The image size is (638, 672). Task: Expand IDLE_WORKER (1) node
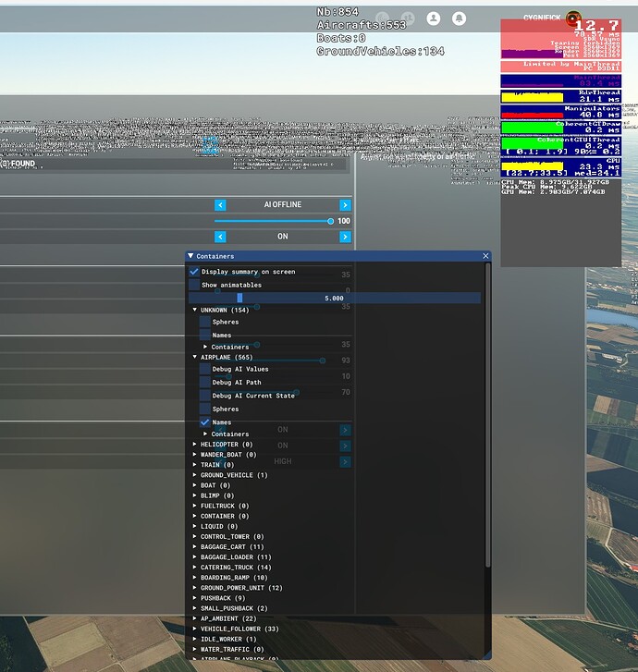tap(195, 639)
